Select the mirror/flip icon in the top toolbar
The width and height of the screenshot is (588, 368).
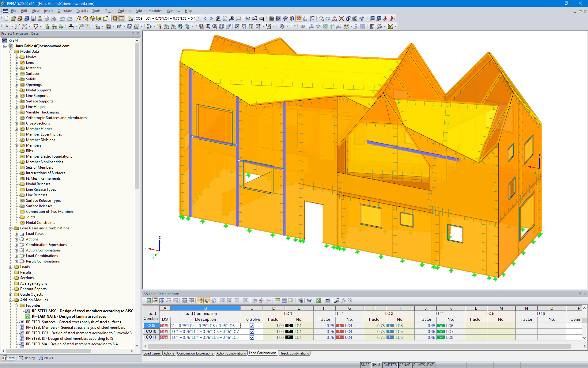pyautogui.click(x=334, y=18)
